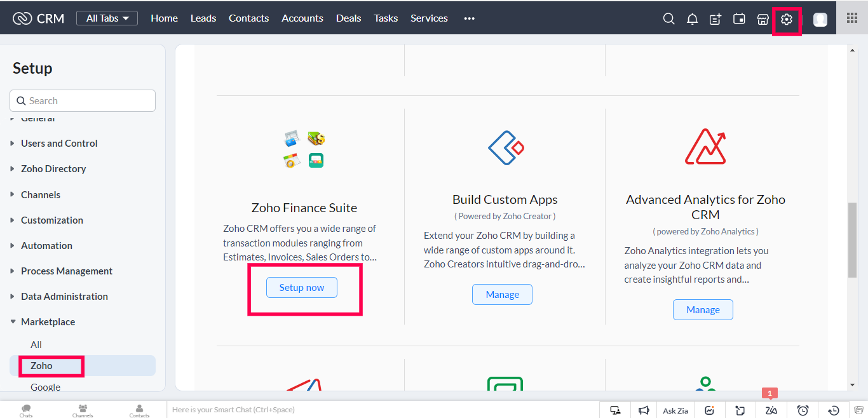
Task: Expand Users and Control section
Action: [59, 144]
